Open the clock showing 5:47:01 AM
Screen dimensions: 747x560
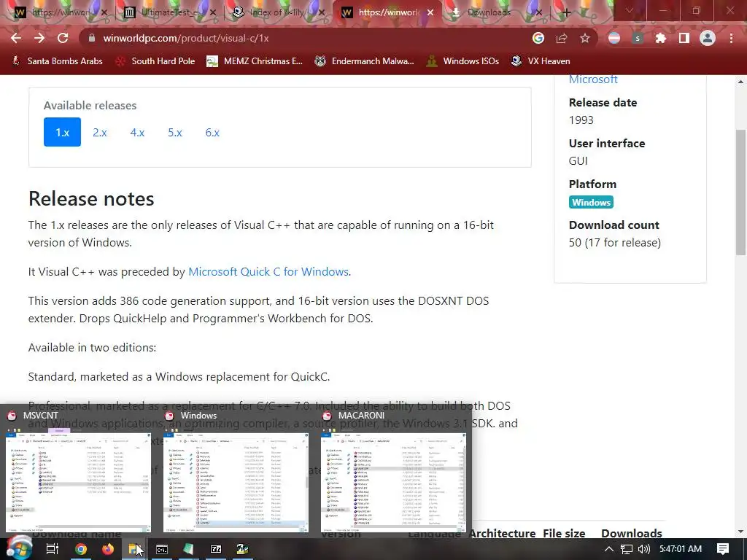coord(681,549)
